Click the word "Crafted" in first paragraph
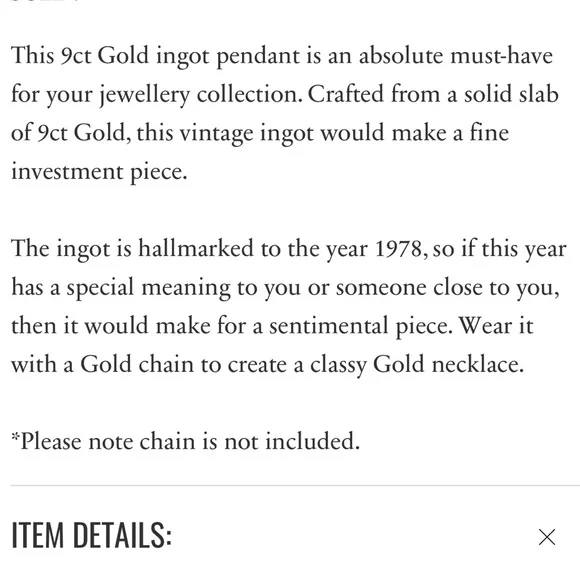Image resolution: width=580 pixels, height=580 pixels. pos(346,94)
